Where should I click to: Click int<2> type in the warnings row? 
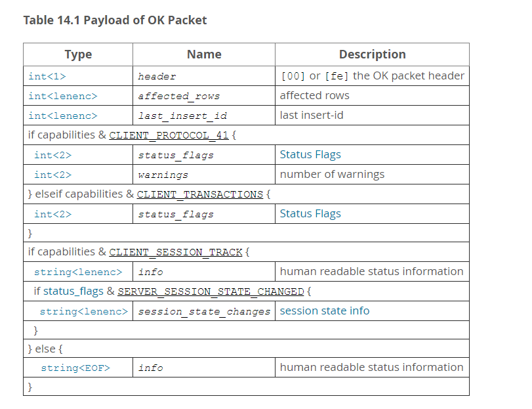[x=52, y=175]
